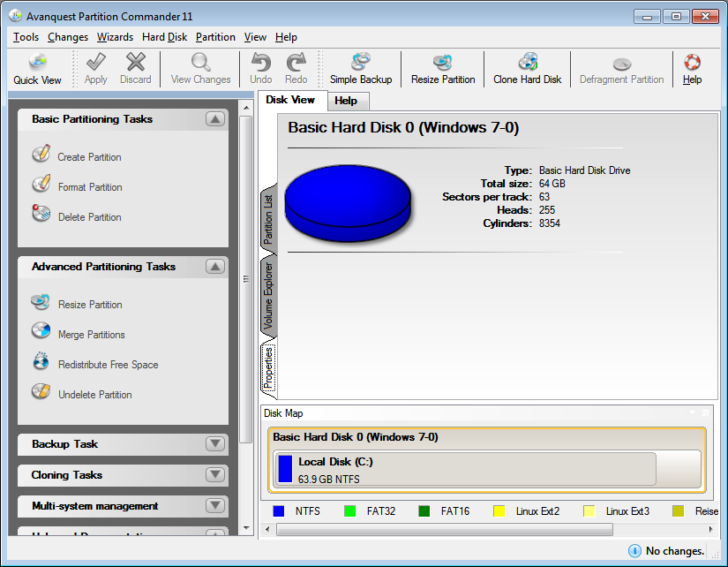The image size is (728, 567).
Task: Open the View menu
Action: tap(255, 37)
